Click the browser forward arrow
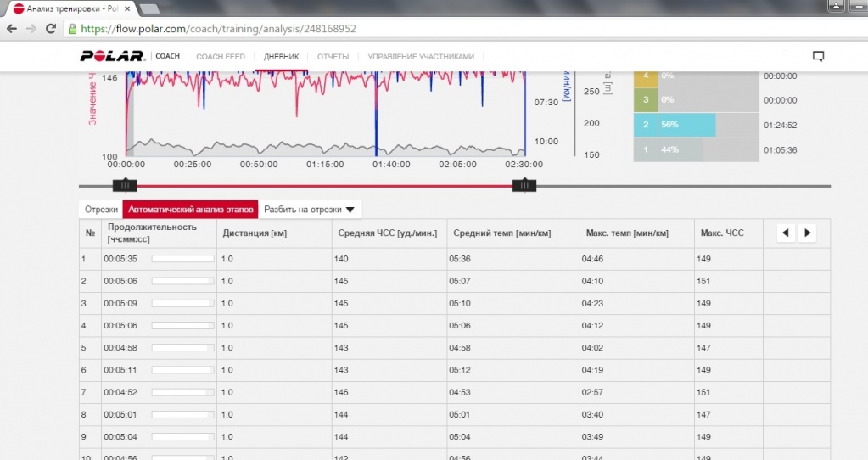 click(31, 28)
